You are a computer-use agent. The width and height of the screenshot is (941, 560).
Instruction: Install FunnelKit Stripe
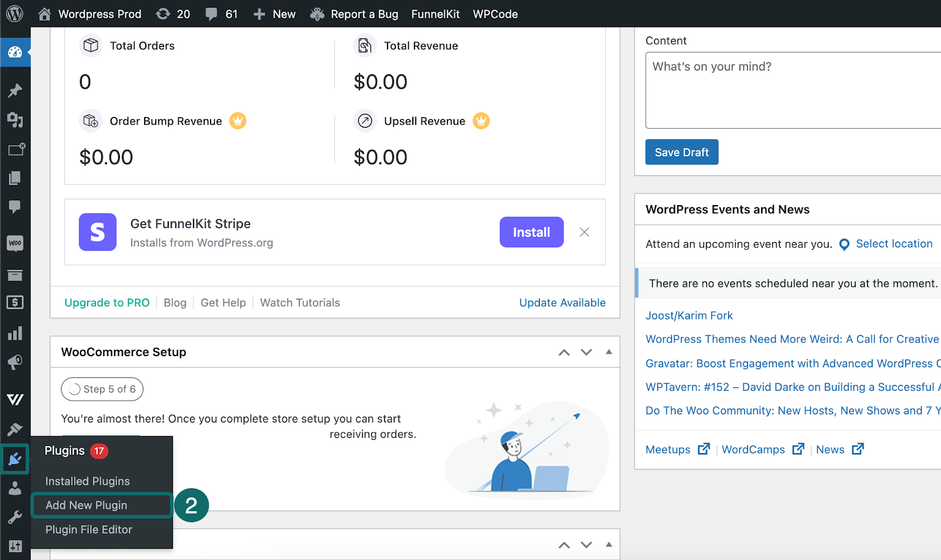tap(532, 232)
